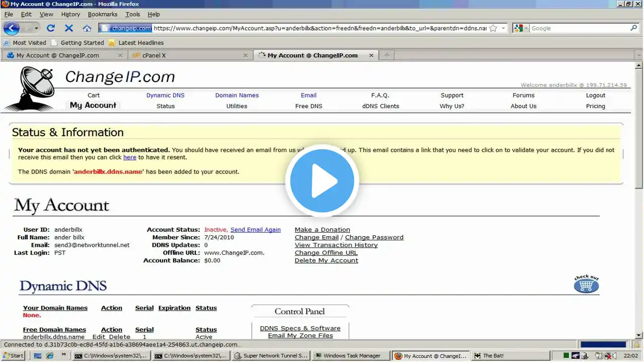Viewport: 644px width, 362px height.
Task: Open the Bookmarks menu
Action: point(103,14)
